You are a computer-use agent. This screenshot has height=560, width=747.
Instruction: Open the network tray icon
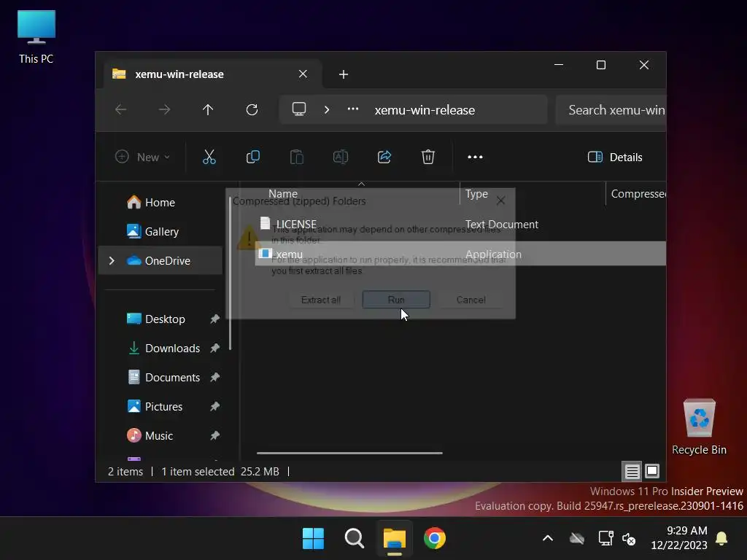click(605, 539)
